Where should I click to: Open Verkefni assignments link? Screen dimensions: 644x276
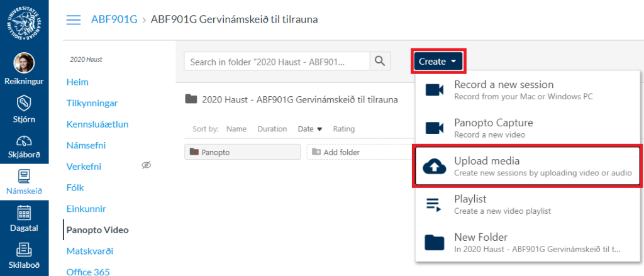[x=84, y=167]
